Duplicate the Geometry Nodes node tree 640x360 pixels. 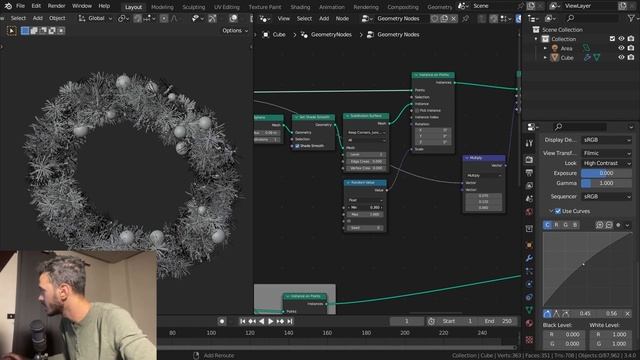point(444,19)
